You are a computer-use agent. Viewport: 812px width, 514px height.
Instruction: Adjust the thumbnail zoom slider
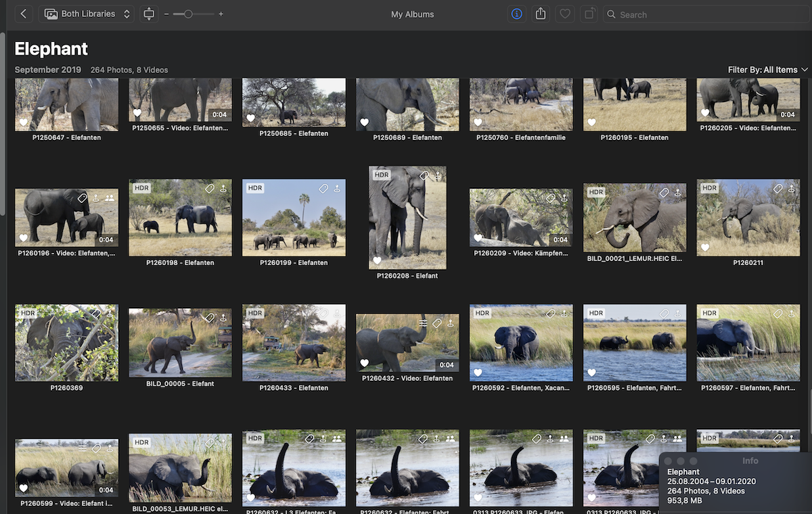click(x=188, y=14)
